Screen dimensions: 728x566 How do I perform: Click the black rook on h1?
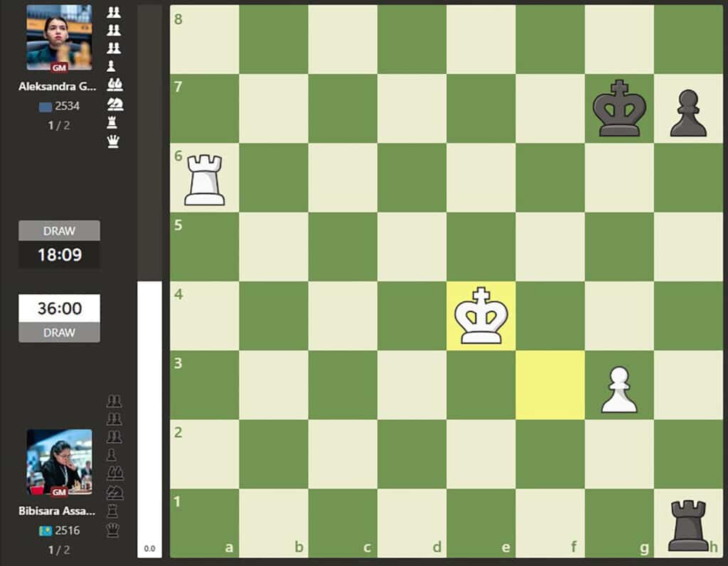(688, 525)
